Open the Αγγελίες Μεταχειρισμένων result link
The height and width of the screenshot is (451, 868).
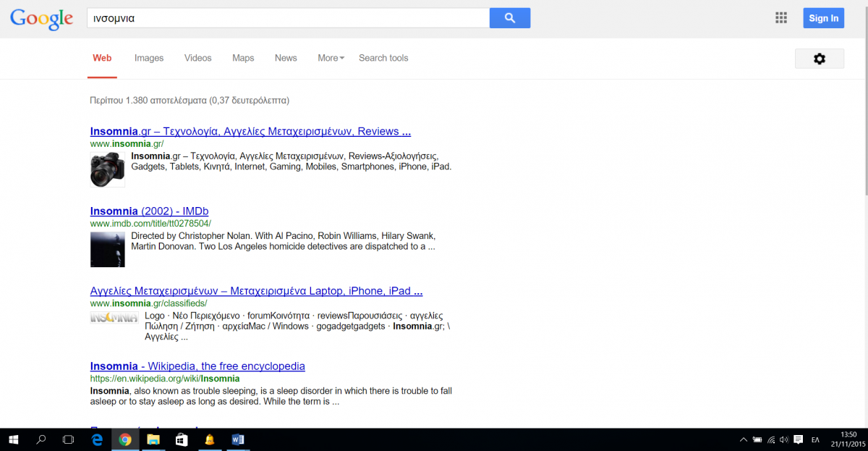point(256,291)
